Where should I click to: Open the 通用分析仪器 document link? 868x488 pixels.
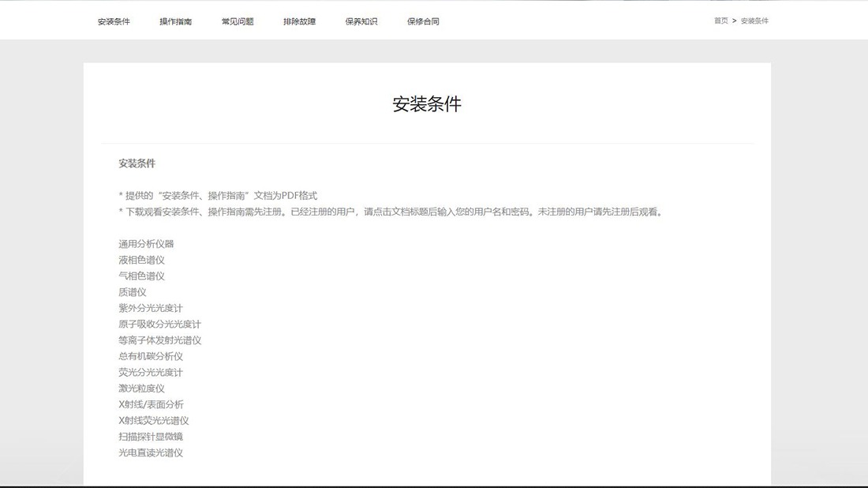(x=146, y=244)
